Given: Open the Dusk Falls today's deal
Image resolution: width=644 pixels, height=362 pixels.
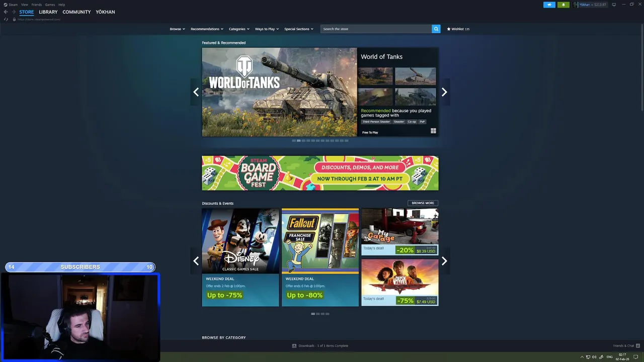Looking at the screenshot, I should point(400,283).
